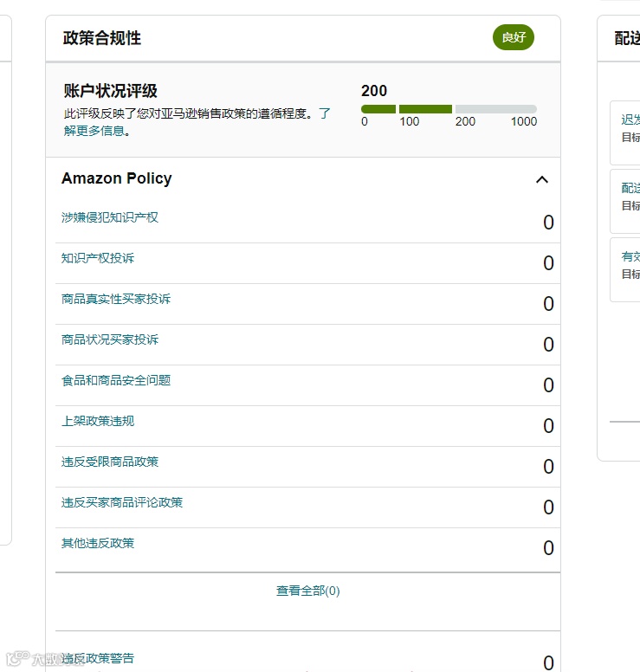Click the account health rating progress bar

click(x=449, y=109)
